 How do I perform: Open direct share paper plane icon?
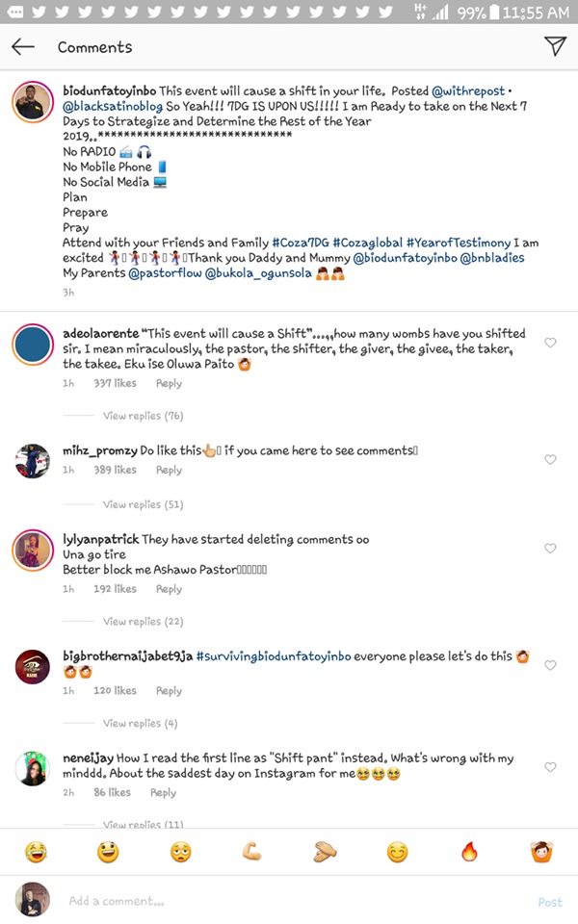554,46
